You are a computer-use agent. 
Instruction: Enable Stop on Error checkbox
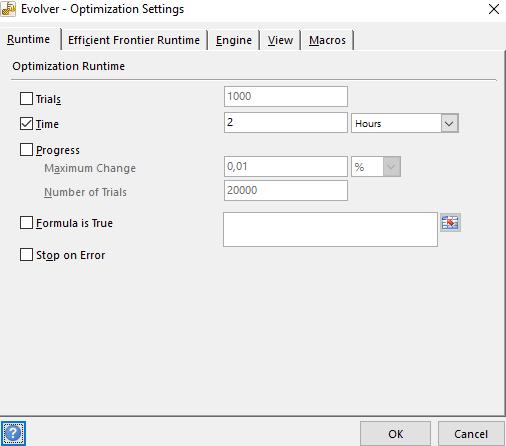26,255
